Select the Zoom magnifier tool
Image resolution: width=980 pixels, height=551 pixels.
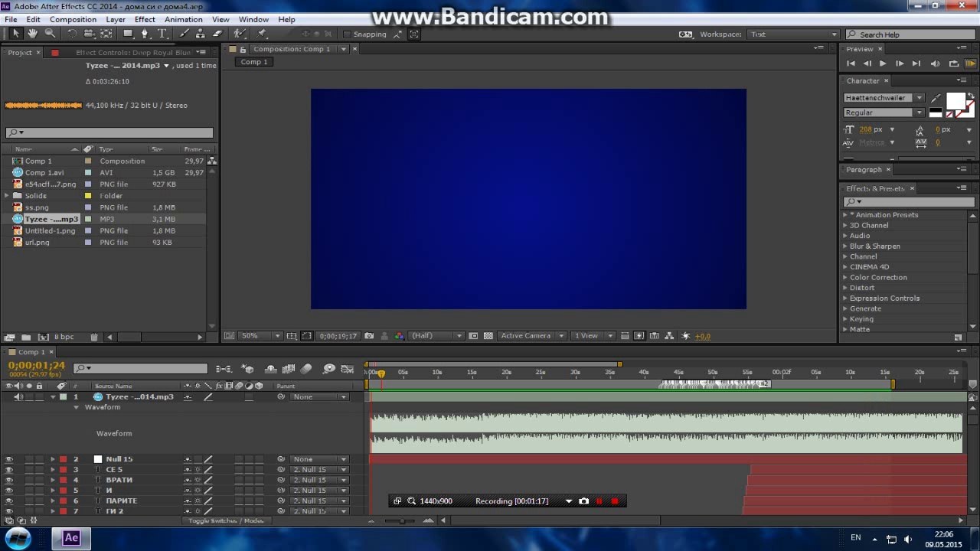point(50,34)
